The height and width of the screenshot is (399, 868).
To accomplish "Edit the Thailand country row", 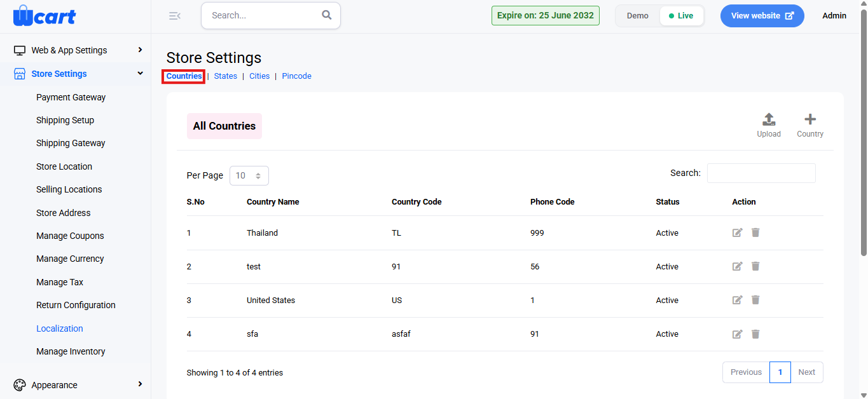I will [738, 233].
